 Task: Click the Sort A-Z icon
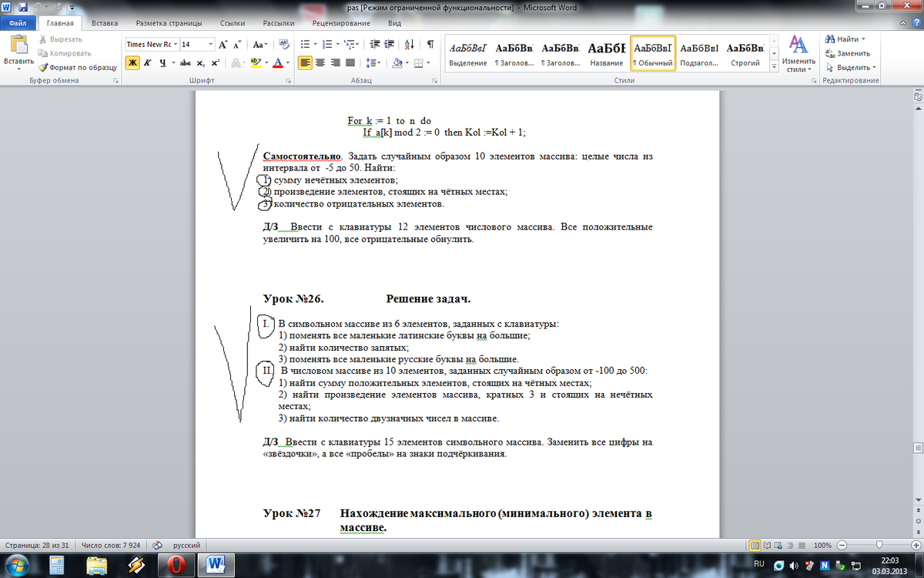[409, 45]
